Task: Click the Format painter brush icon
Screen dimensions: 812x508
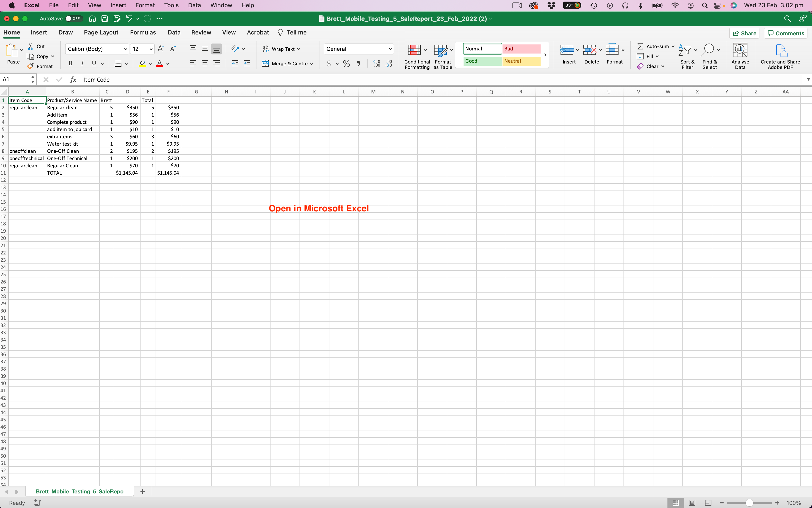Action: click(31, 66)
